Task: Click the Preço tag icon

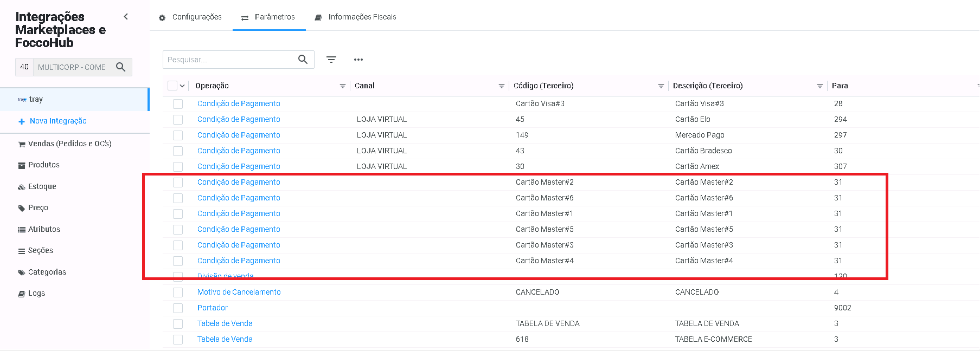Action: tap(22, 208)
